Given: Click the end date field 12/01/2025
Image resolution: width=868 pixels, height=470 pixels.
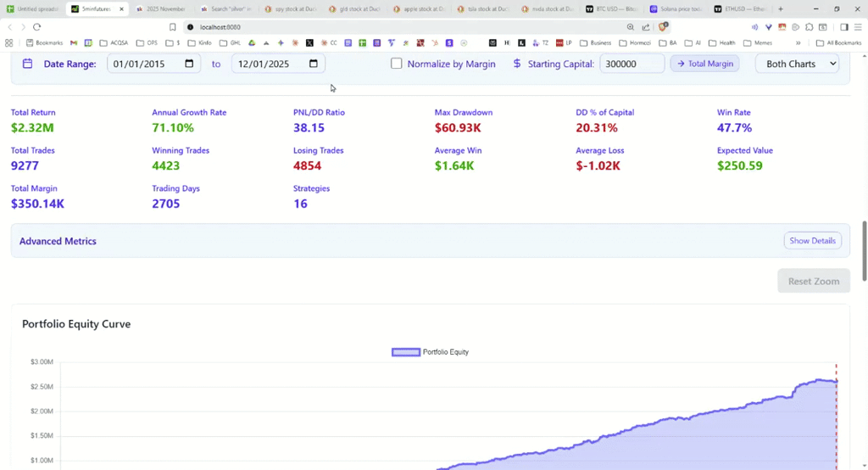Looking at the screenshot, I should 278,63.
